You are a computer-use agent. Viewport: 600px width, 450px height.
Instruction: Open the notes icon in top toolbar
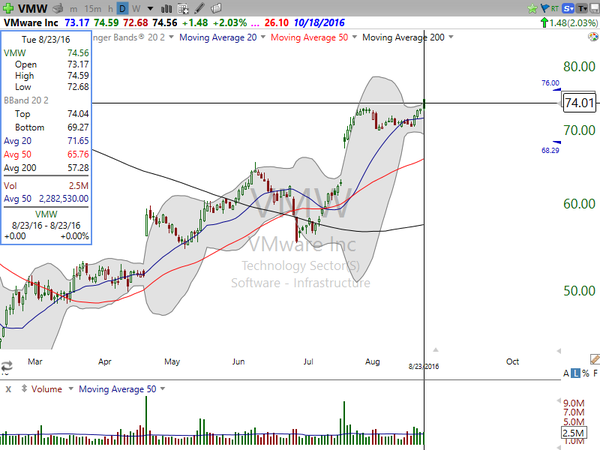coord(216,8)
